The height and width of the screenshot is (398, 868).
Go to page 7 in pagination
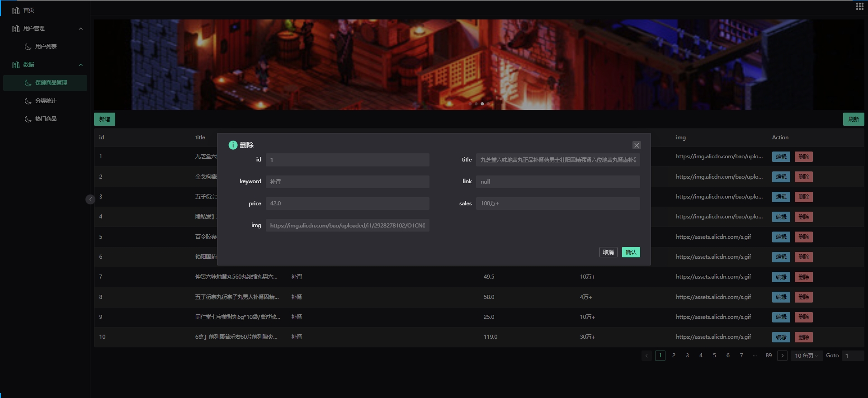741,355
